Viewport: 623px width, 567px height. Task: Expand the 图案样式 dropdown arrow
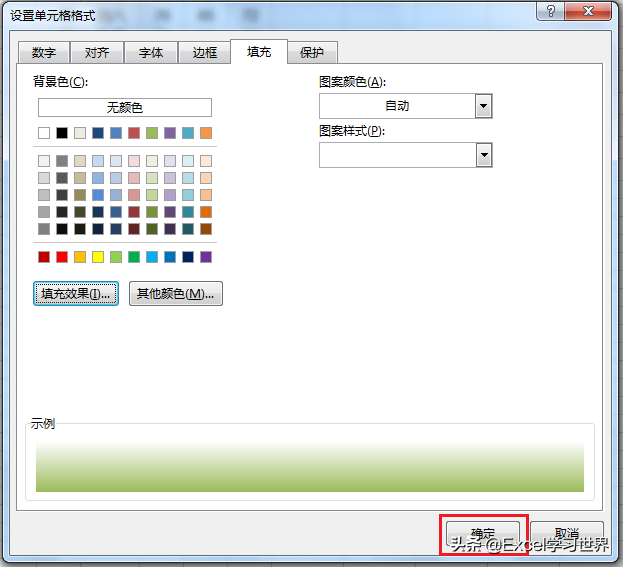click(484, 155)
